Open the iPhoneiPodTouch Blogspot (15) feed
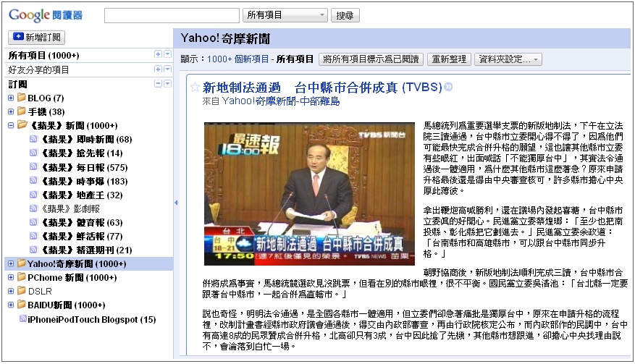Screen dimensions: 635x364 pyautogui.click(x=92, y=319)
